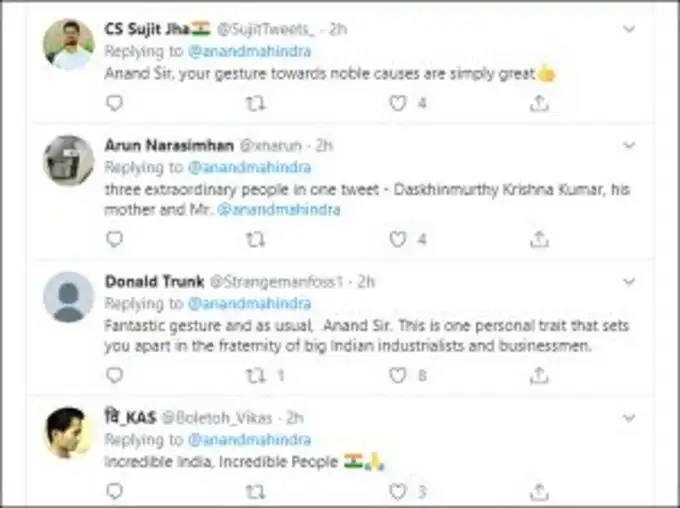Like CS Sujit Jha's tweet
The height and width of the screenshot is (508, 680).
click(398, 103)
